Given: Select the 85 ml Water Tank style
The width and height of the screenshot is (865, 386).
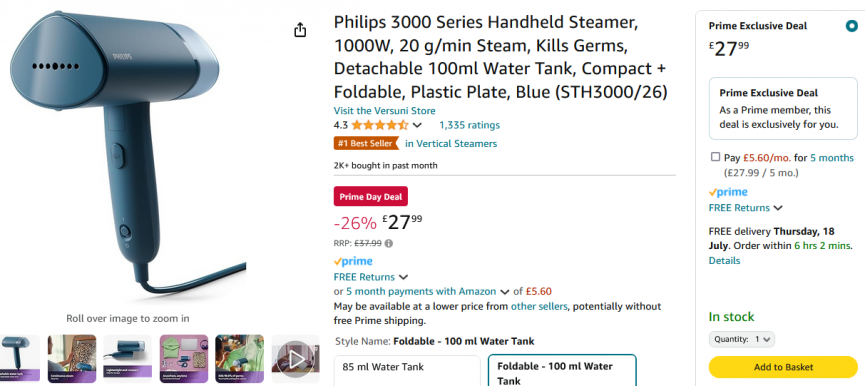Looking at the screenshot, I should pos(407,371).
